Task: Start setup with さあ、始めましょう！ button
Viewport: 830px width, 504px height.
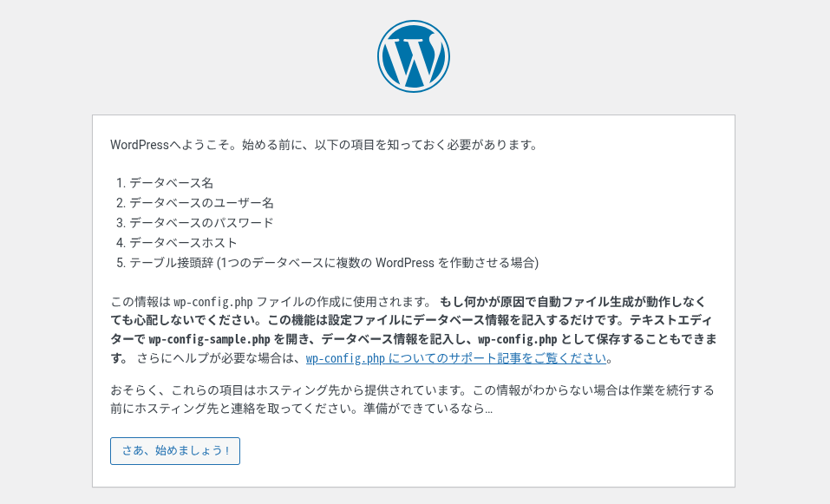Action: click(175, 451)
